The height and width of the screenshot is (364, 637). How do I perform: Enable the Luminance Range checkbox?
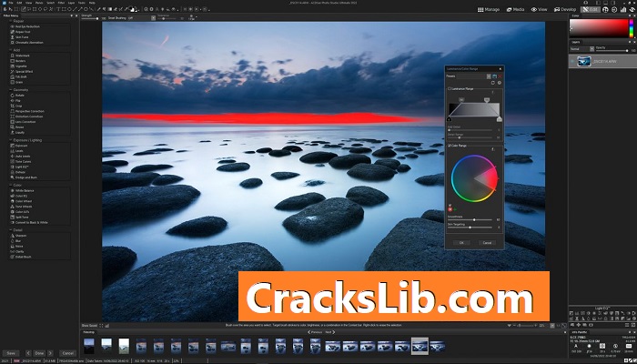[450, 88]
